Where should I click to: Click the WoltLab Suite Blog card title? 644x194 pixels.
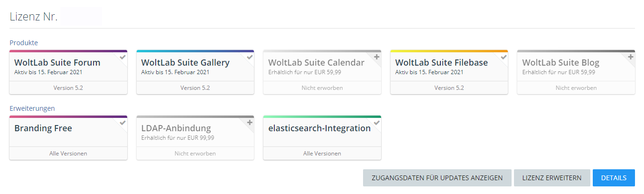pyautogui.click(x=560, y=63)
